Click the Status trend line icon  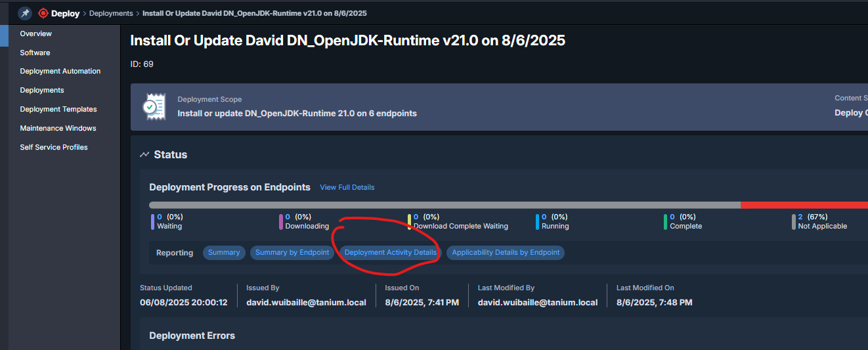coord(144,155)
